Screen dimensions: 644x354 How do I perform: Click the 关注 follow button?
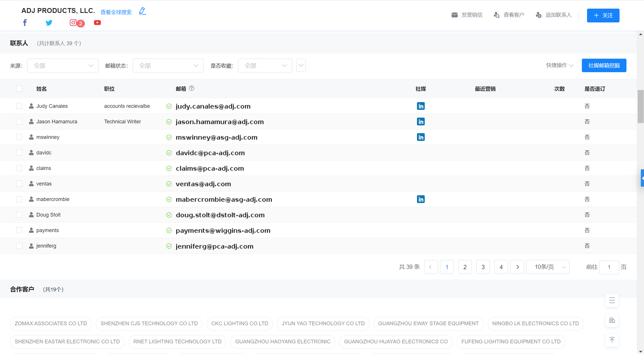(603, 16)
